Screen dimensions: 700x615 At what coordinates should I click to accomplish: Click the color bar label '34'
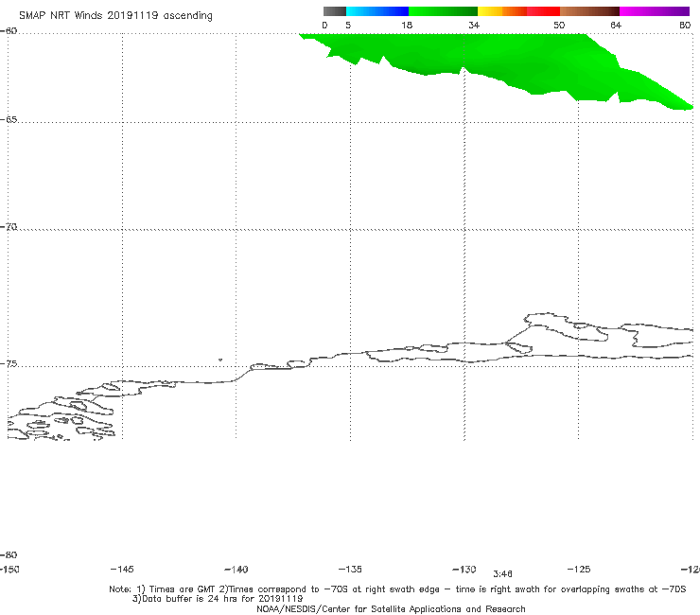pos(474,25)
